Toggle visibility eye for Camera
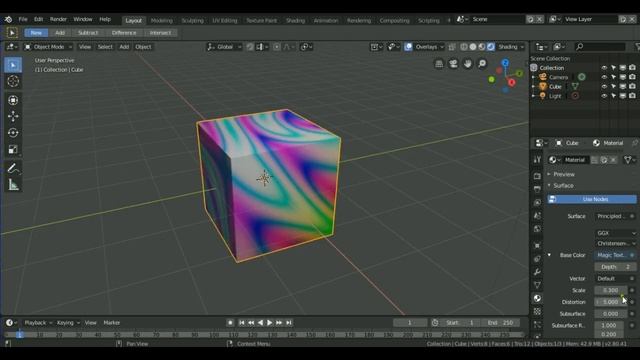Viewport: 640px width, 360px height. coord(604,77)
